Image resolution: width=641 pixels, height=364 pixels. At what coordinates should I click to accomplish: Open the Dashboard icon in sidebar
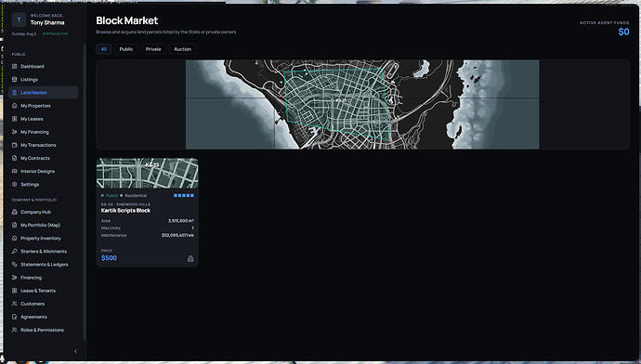[15, 66]
